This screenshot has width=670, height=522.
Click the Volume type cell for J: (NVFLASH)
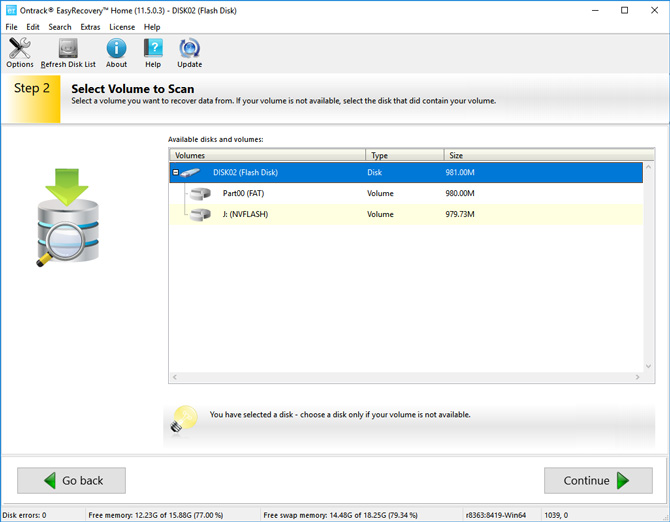[380, 214]
